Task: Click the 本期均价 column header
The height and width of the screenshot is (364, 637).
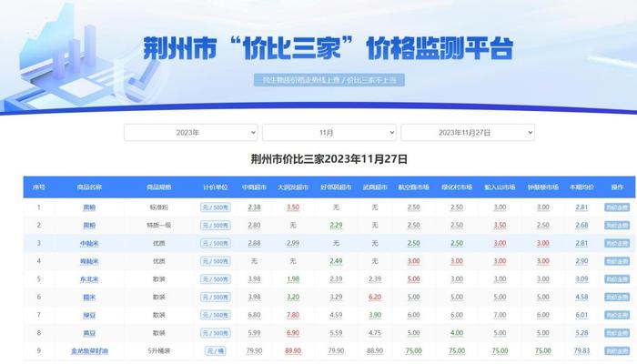Action: (x=581, y=187)
